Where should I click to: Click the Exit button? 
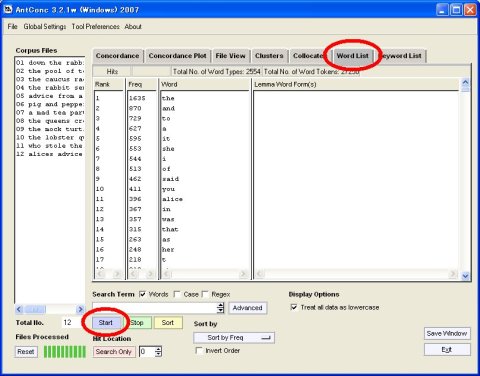point(447,350)
